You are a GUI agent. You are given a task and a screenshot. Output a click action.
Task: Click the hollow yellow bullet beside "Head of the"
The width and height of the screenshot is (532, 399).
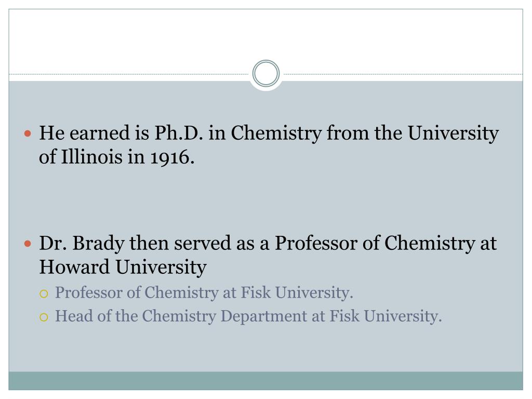[x=44, y=317]
